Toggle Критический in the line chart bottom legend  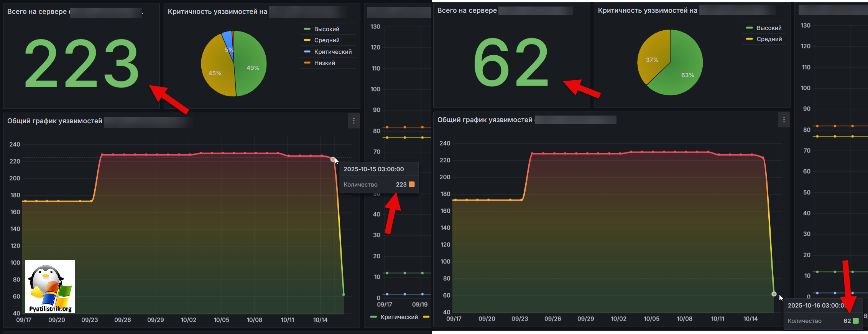tap(399, 317)
